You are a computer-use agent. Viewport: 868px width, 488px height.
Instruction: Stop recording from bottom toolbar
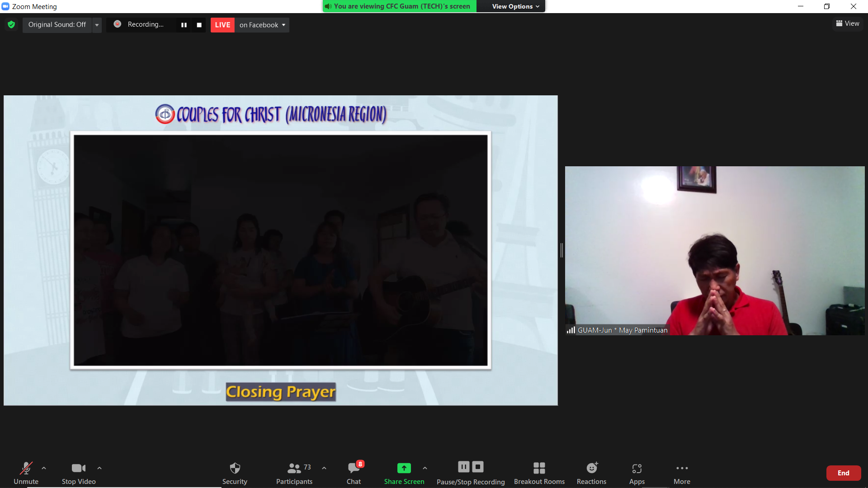[478, 467]
